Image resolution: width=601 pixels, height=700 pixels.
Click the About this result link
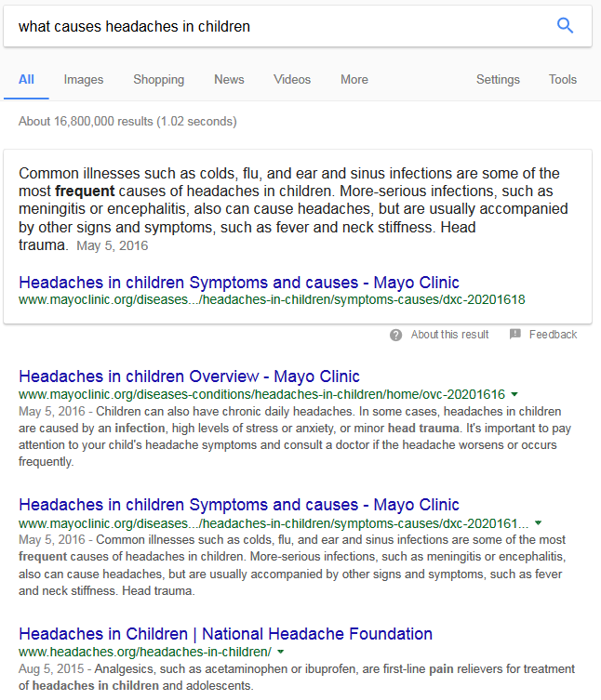(x=449, y=335)
